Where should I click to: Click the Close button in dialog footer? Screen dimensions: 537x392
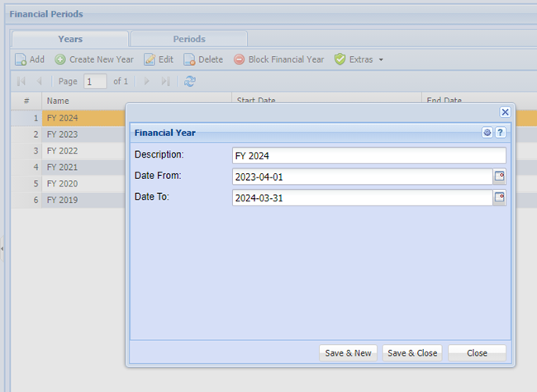click(x=477, y=353)
